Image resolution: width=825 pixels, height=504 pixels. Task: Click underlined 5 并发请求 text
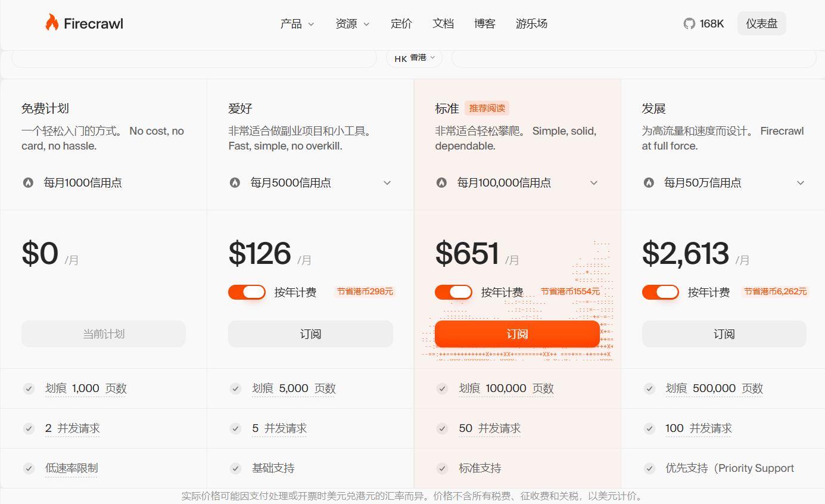click(279, 429)
